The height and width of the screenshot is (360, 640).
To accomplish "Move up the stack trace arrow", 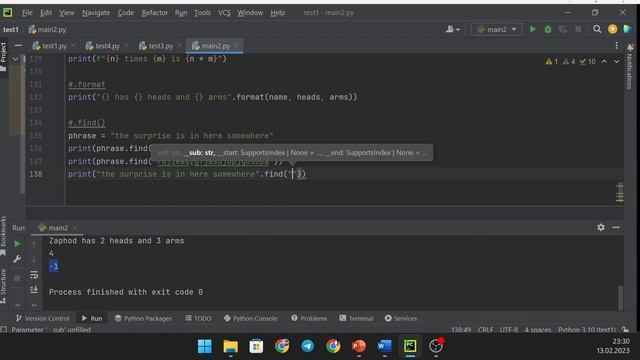I will click(34, 244).
